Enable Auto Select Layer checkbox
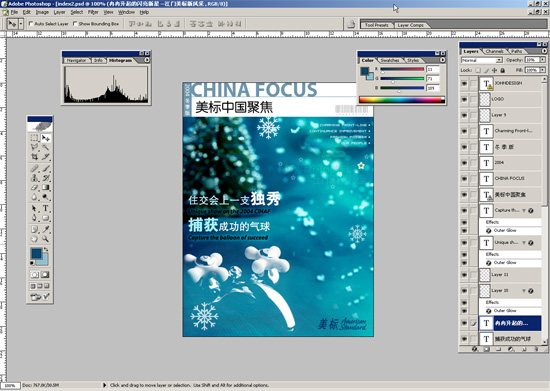 coord(31,24)
